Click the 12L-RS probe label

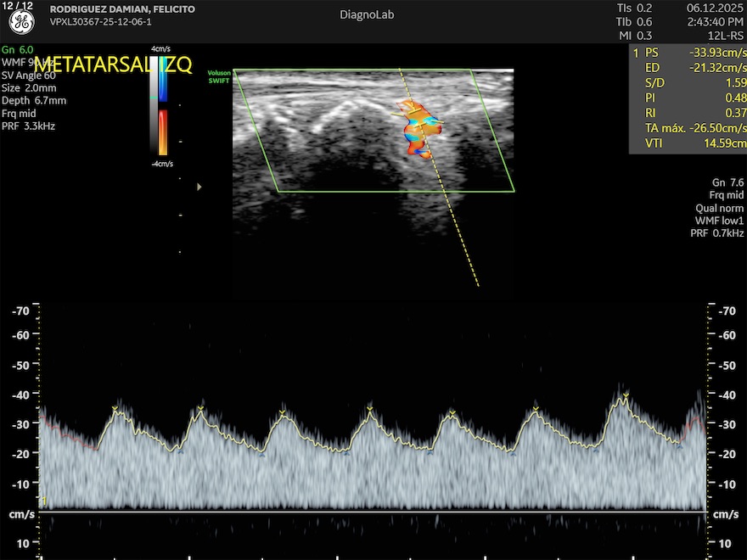click(726, 36)
